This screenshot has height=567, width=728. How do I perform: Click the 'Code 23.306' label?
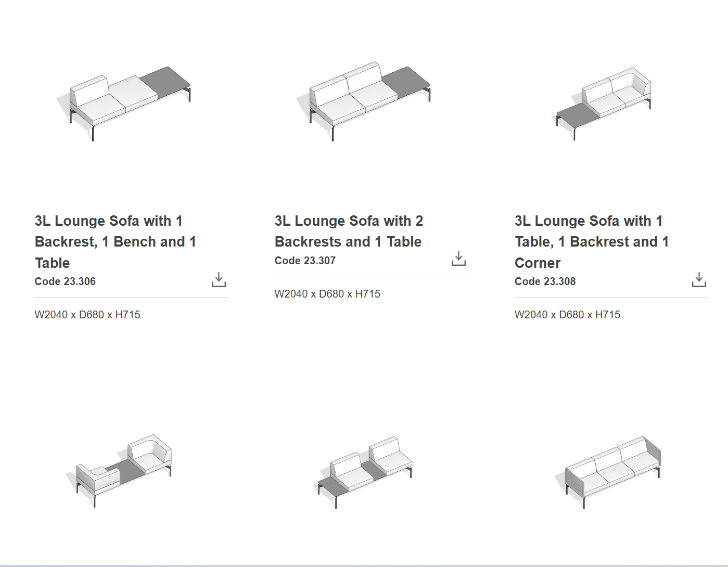click(65, 281)
